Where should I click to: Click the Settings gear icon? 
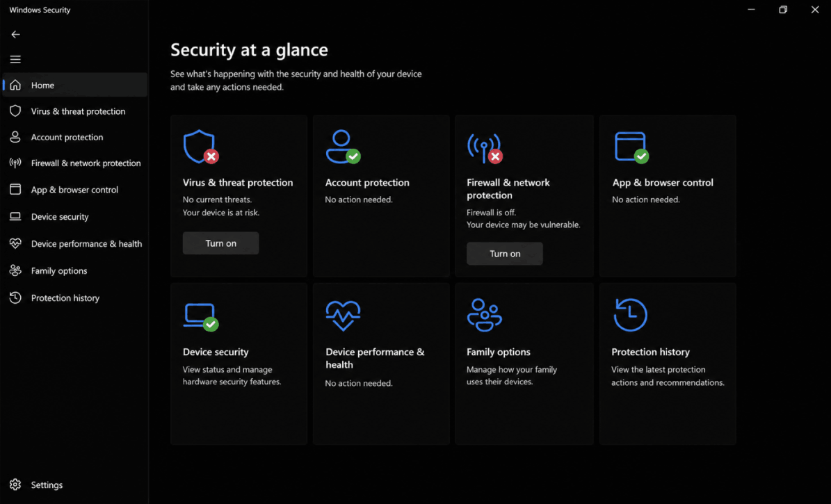pyautogui.click(x=15, y=485)
